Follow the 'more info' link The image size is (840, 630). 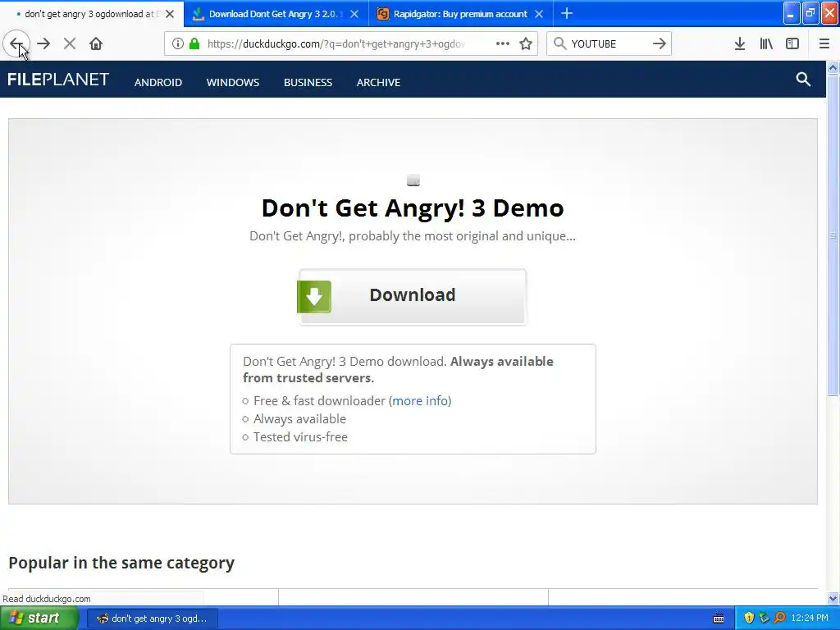tap(421, 400)
